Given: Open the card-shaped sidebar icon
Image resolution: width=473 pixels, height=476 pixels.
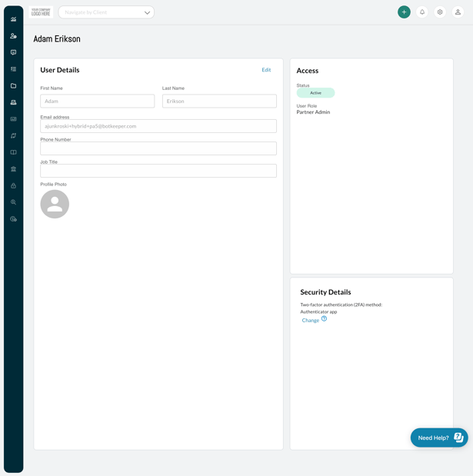Looking at the screenshot, I should (x=13, y=119).
